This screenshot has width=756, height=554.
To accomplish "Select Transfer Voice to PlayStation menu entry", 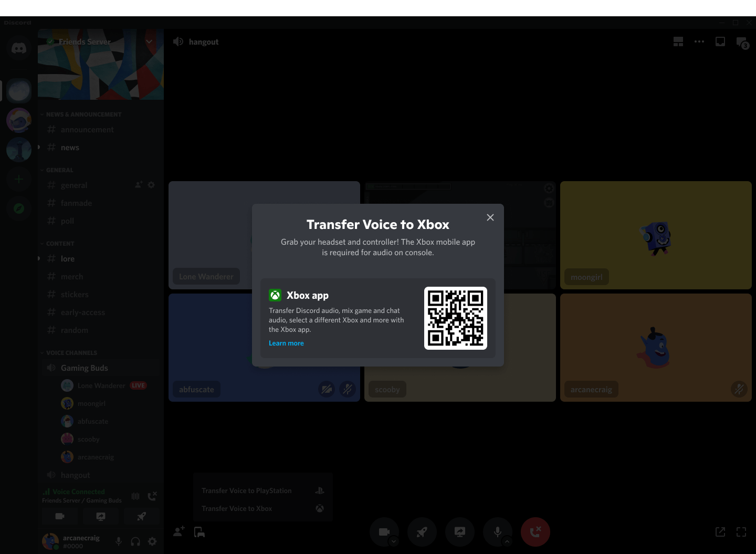I will click(x=247, y=490).
